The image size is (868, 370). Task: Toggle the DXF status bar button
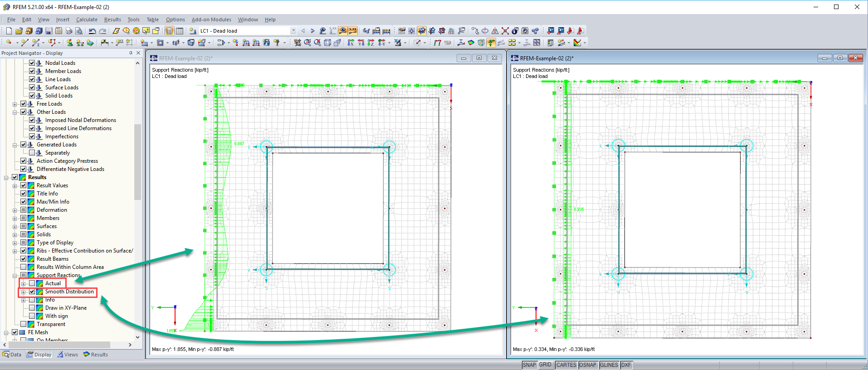point(626,365)
